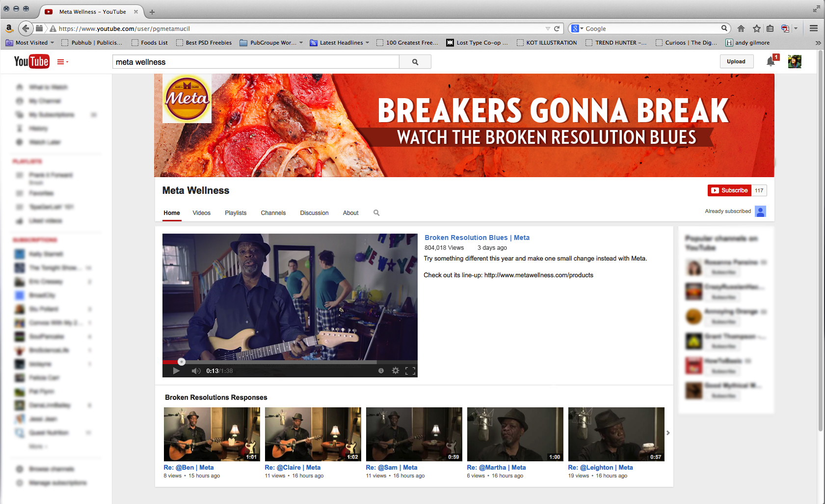
Task: Mute the video with the speaker icon
Action: pos(196,371)
